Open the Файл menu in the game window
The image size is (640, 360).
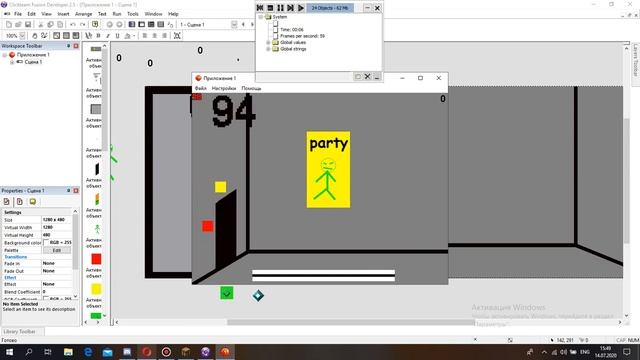coord(200,88)
